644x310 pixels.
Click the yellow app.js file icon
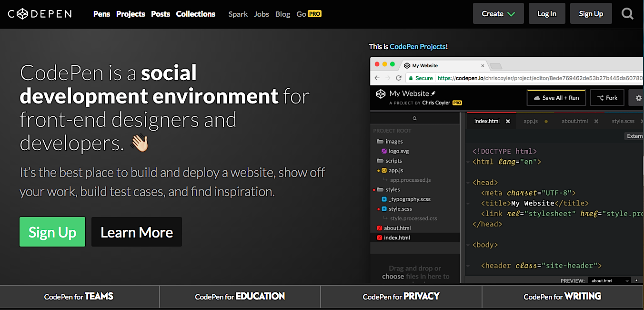click(384, 170)
